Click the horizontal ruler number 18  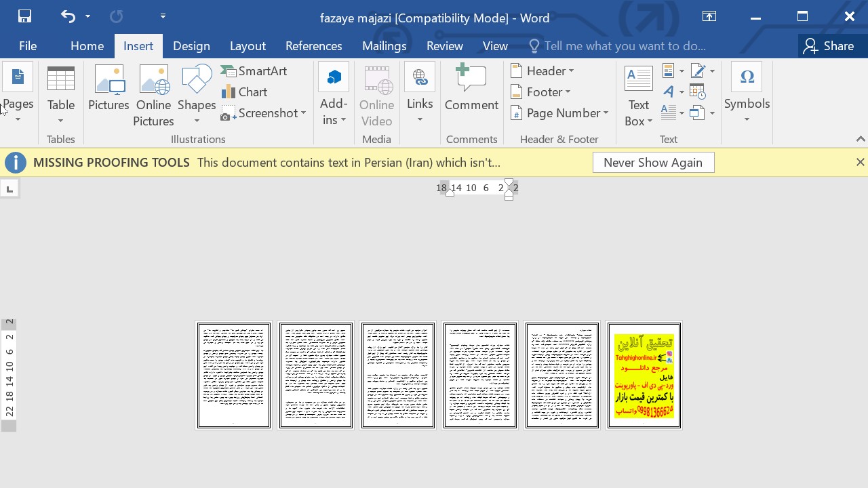click(x=442, y=188)
